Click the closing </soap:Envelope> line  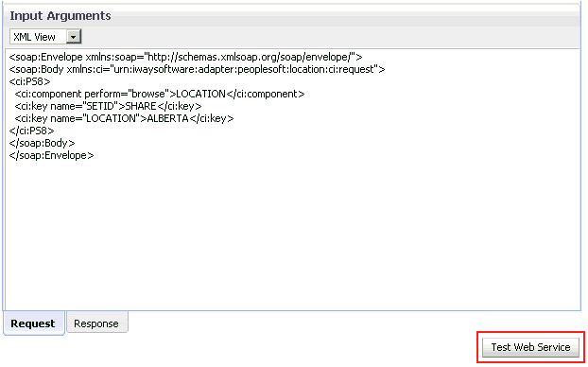[x=51, y=155]
